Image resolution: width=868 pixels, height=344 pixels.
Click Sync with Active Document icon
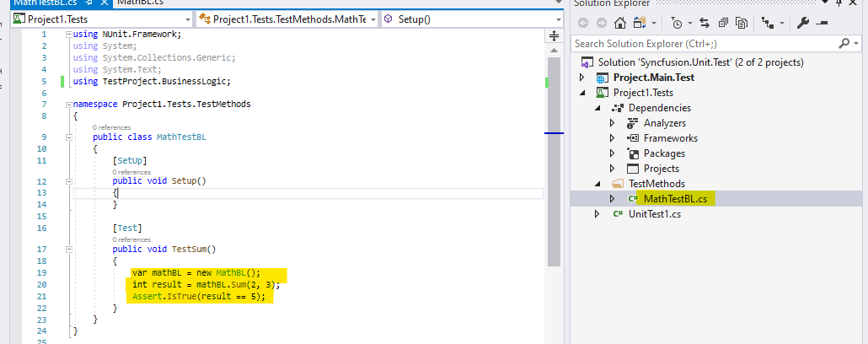(x=704, y=23)
